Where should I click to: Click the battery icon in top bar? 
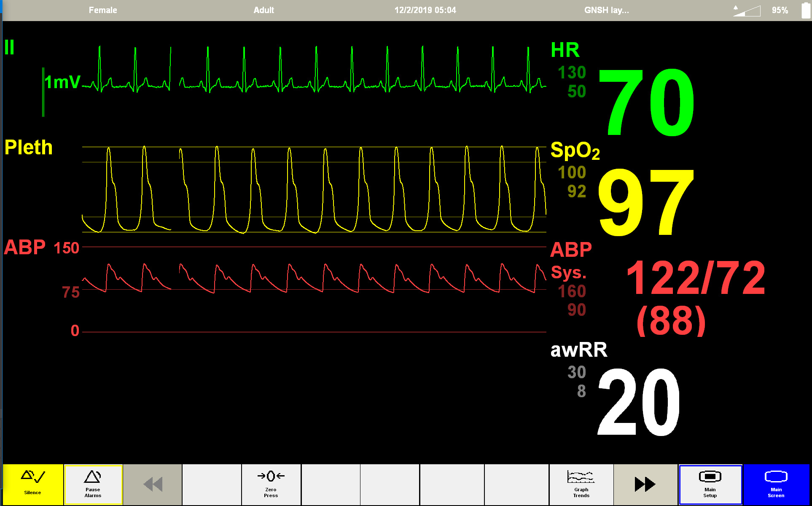(805, 10)
